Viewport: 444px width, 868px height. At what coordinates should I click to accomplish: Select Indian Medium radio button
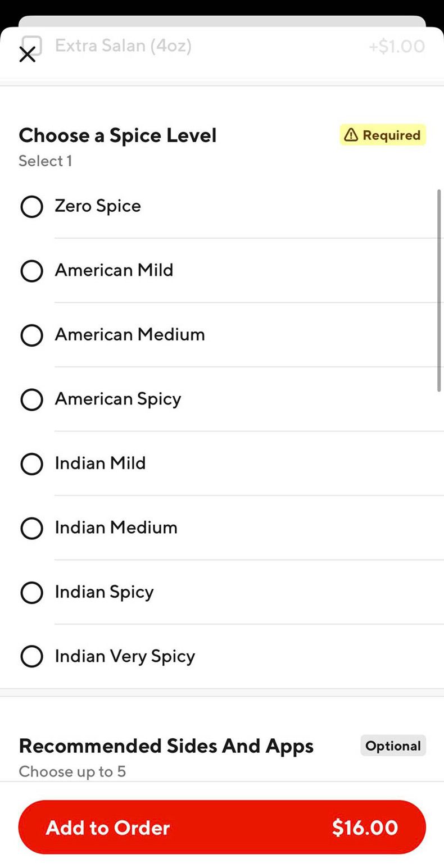pos(31,528)
